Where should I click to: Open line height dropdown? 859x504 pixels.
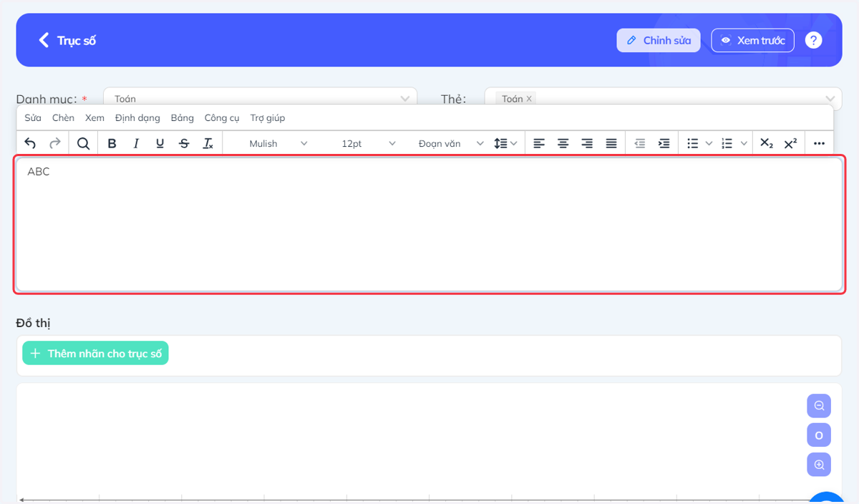pos(505,143)
